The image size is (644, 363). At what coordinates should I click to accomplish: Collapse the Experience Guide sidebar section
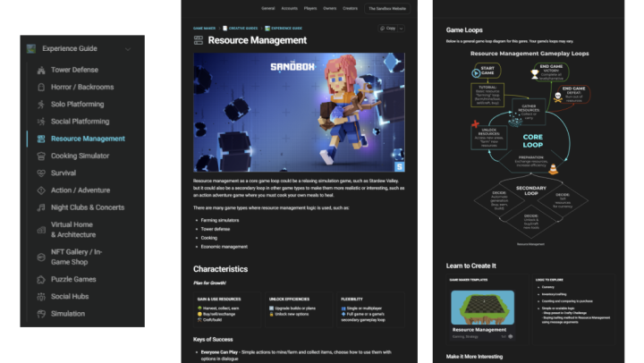click(128, 49)
